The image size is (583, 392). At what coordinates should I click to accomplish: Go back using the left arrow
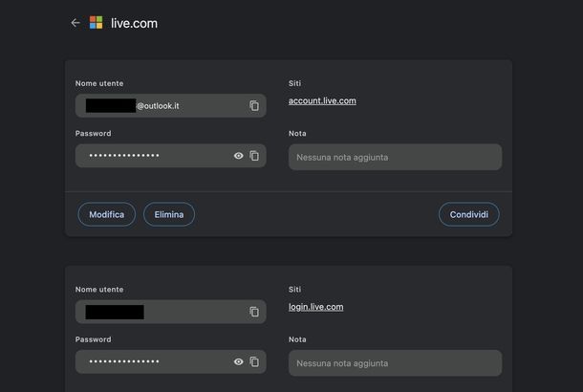click(76, 23)
